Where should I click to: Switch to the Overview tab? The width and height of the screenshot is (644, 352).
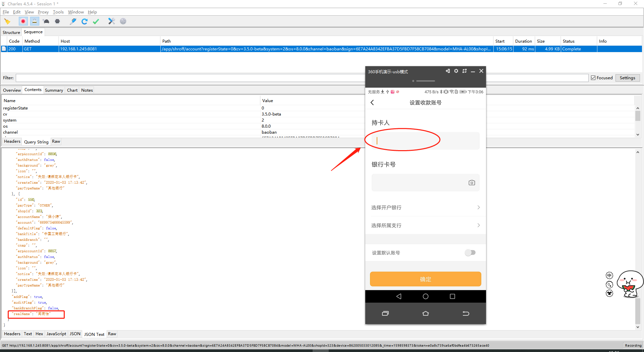pos(12,90)
